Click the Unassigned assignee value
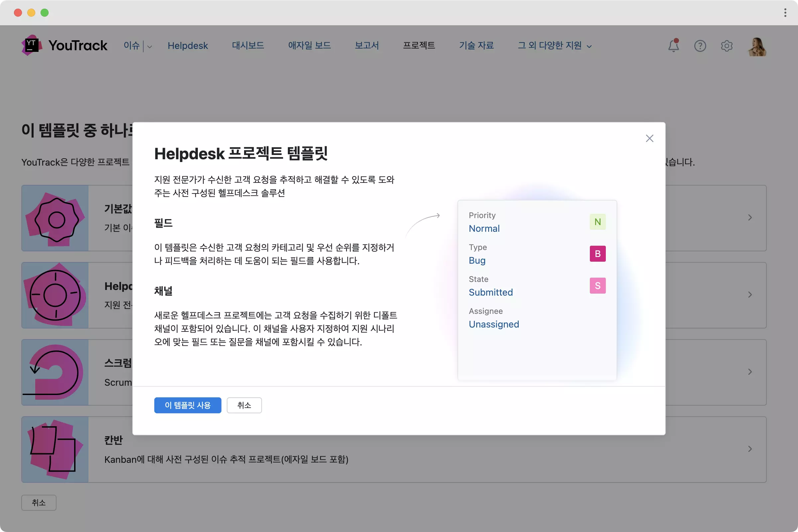 [x=494, y=325]
